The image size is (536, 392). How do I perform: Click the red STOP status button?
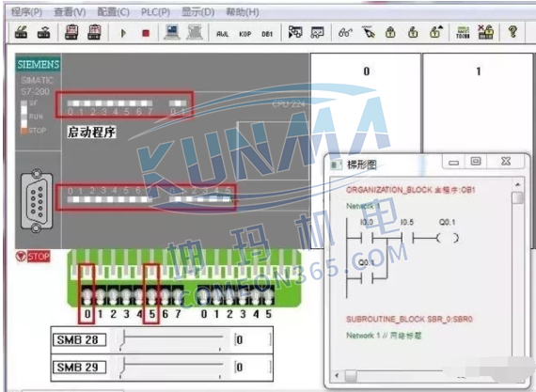tap(33, 256)
